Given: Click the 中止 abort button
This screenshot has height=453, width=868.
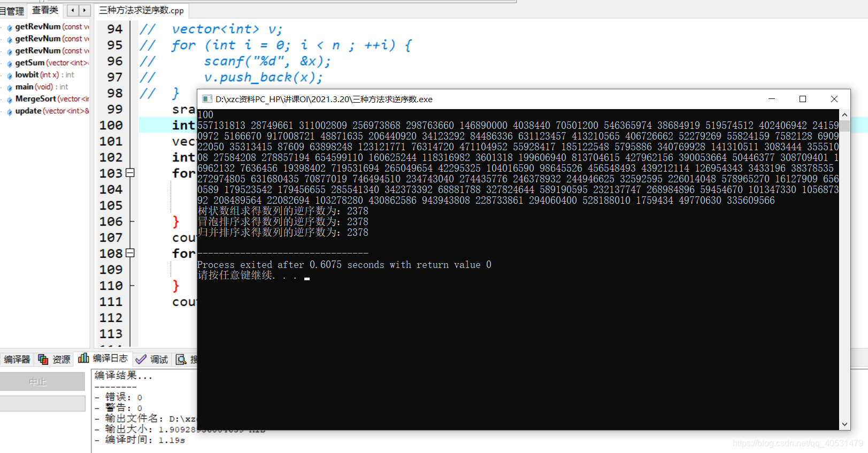Looking at the screenshot, I should point(42,381).
